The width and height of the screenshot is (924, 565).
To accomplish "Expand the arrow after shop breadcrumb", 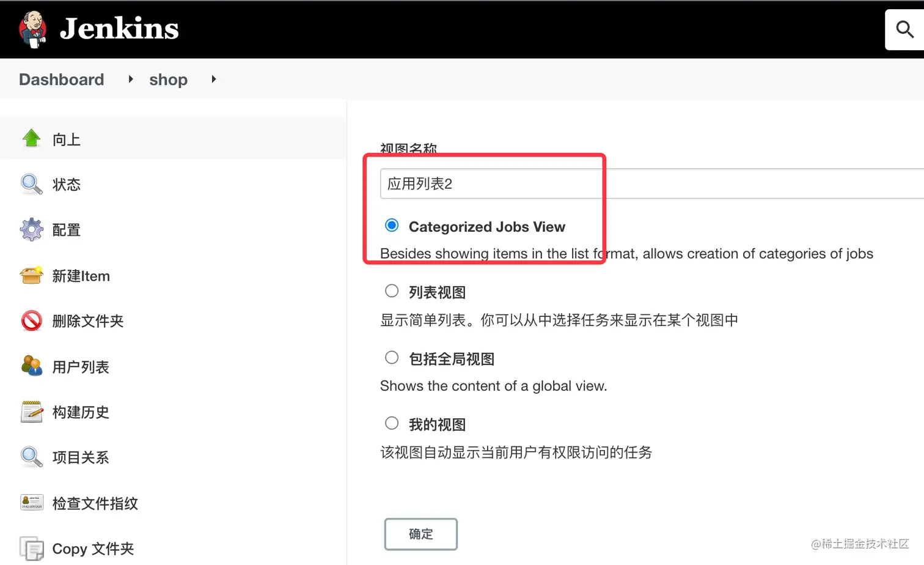I will coord(214,79).
